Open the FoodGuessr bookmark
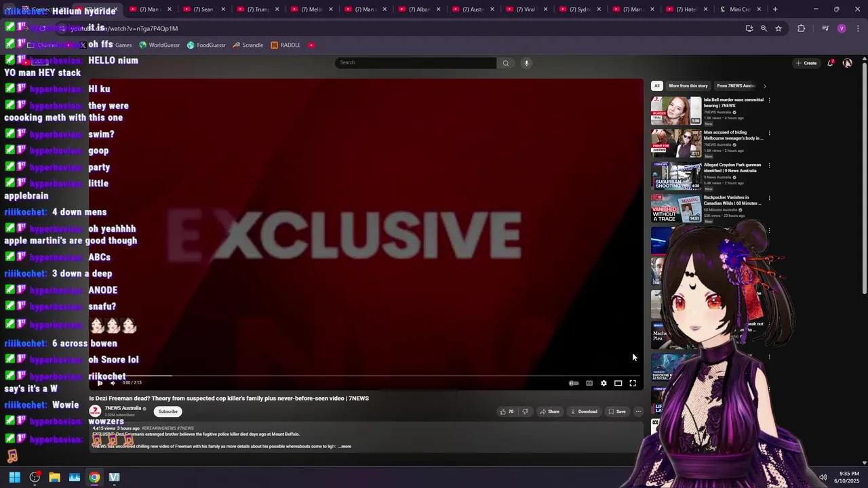This screenshot has width=868, height=488. click(206, 45)
